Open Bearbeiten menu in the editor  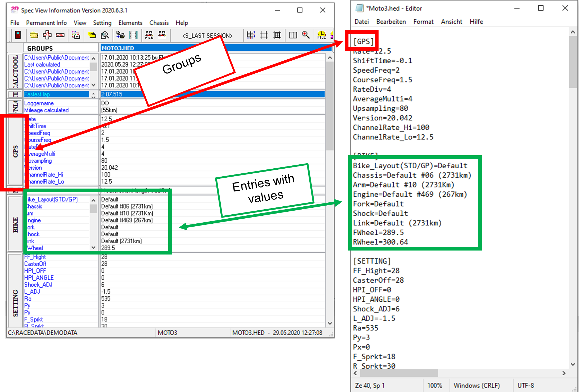[x=391, y=22]
